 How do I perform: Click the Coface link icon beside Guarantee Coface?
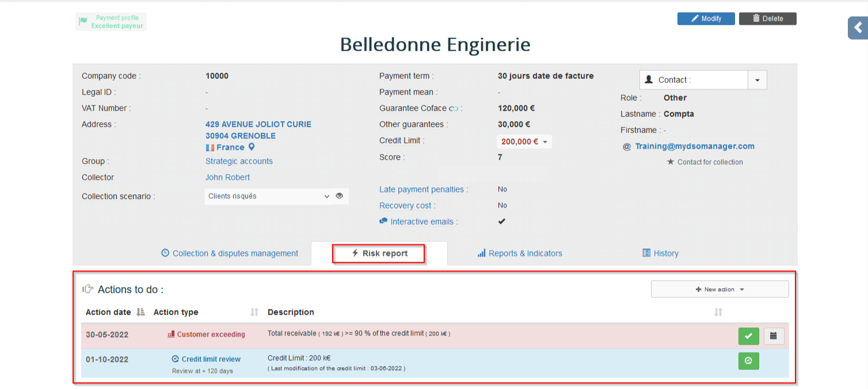454,108
